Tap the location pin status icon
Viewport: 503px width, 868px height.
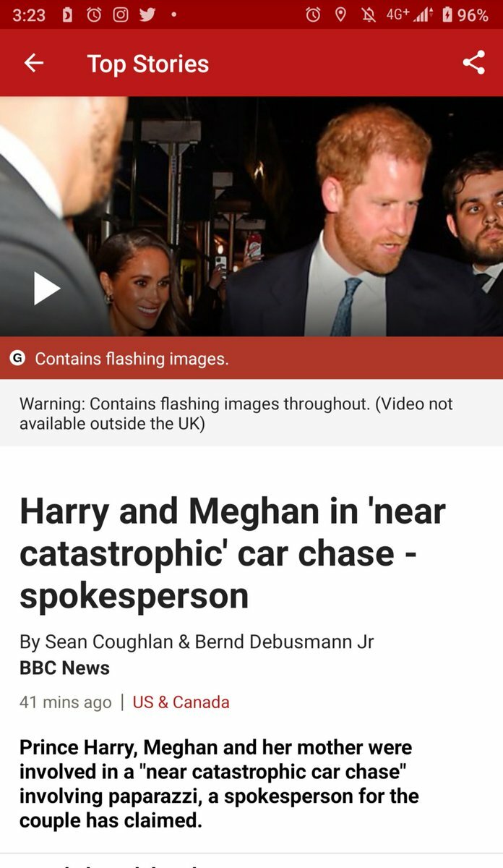click(x=340, y=14)
